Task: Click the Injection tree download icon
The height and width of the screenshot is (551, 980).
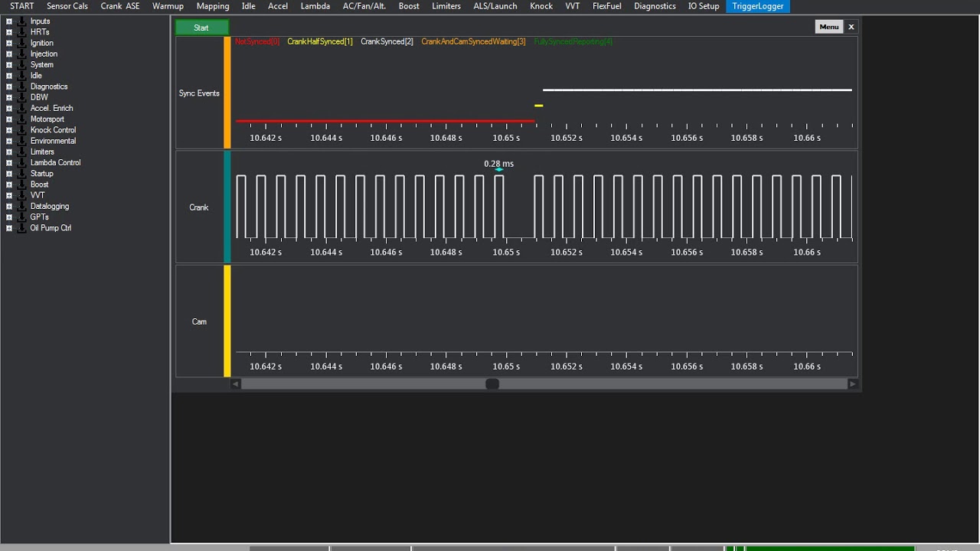Action: coord(21,54)
